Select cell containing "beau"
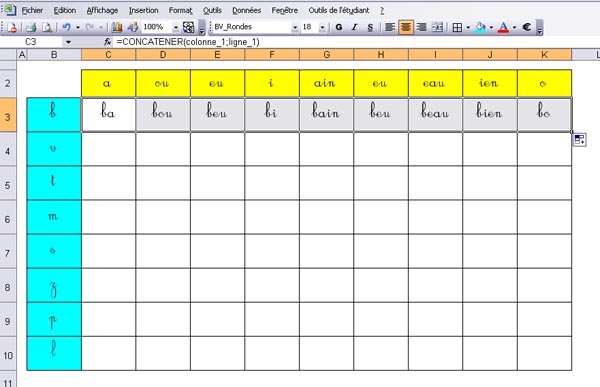 (435, 114)
